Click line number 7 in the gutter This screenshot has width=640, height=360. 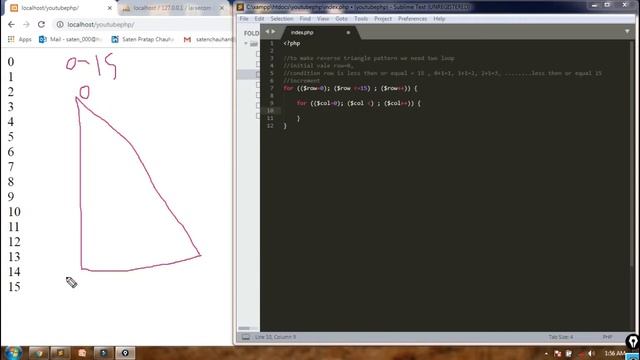click(272, 88)
